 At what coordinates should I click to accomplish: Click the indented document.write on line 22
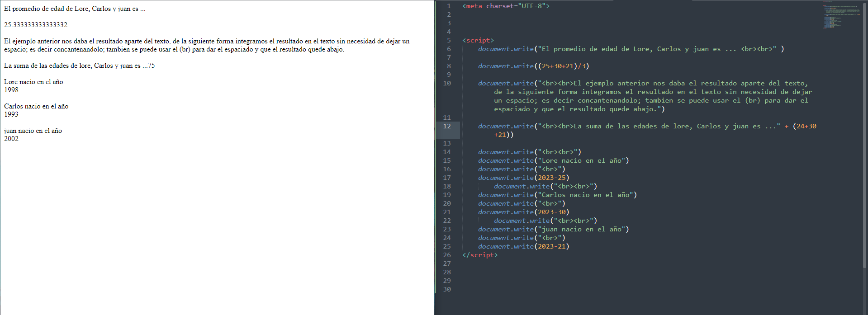[545, 221]
